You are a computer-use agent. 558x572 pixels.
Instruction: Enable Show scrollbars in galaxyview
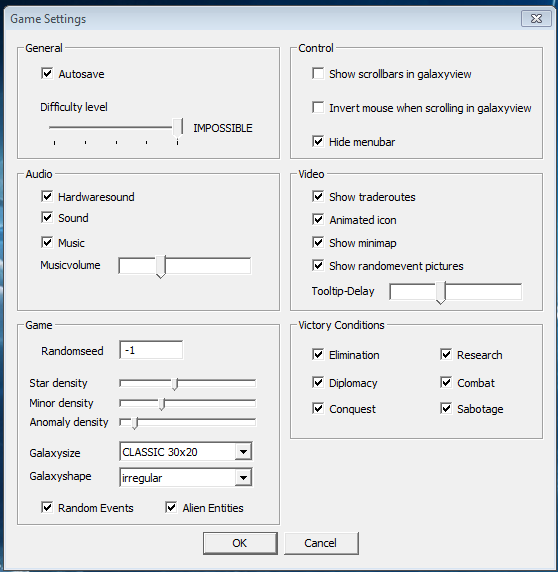318,73
